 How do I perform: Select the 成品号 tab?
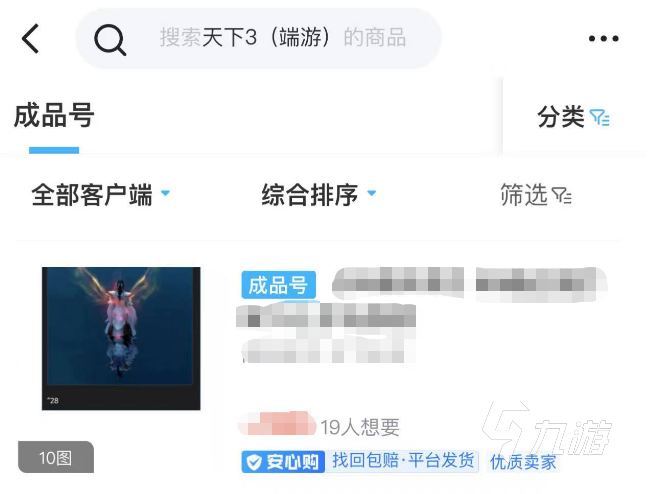54,116
